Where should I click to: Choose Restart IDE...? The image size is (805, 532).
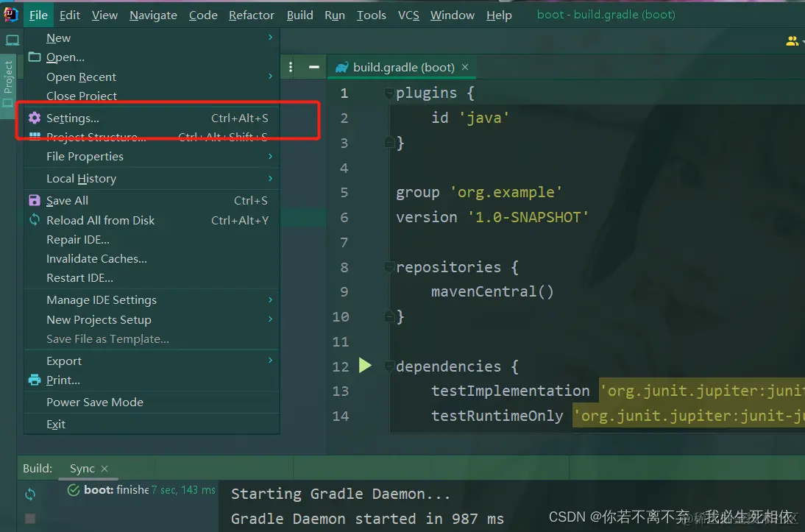(x=152, y=278)
